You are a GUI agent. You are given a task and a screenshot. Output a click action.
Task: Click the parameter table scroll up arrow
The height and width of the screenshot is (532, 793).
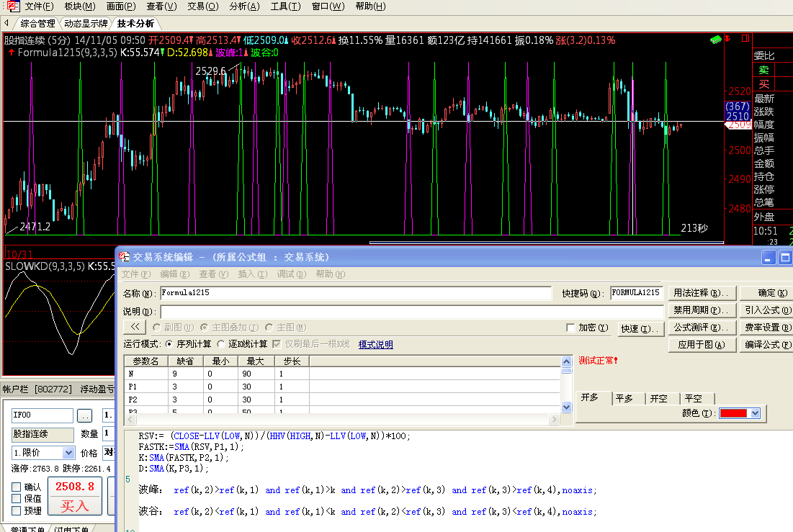click(566, 361)
